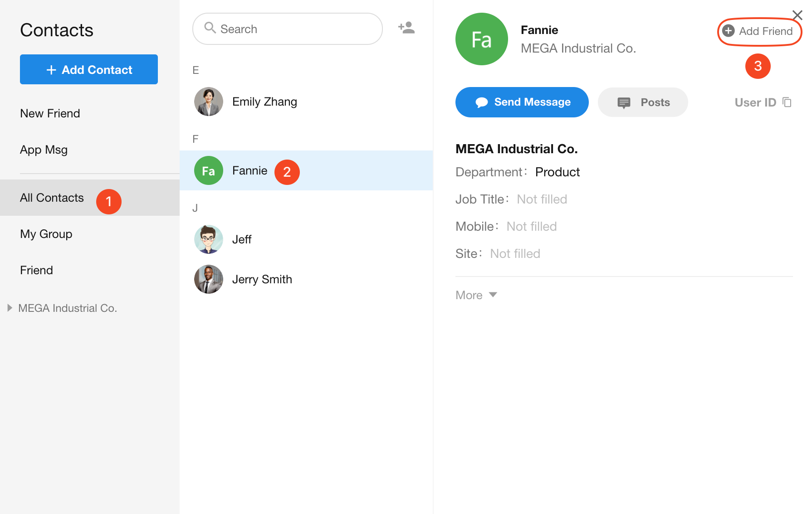Click Jerry Smith's profile photo
The height and width of the screenshot is (514, 812).
208,279
